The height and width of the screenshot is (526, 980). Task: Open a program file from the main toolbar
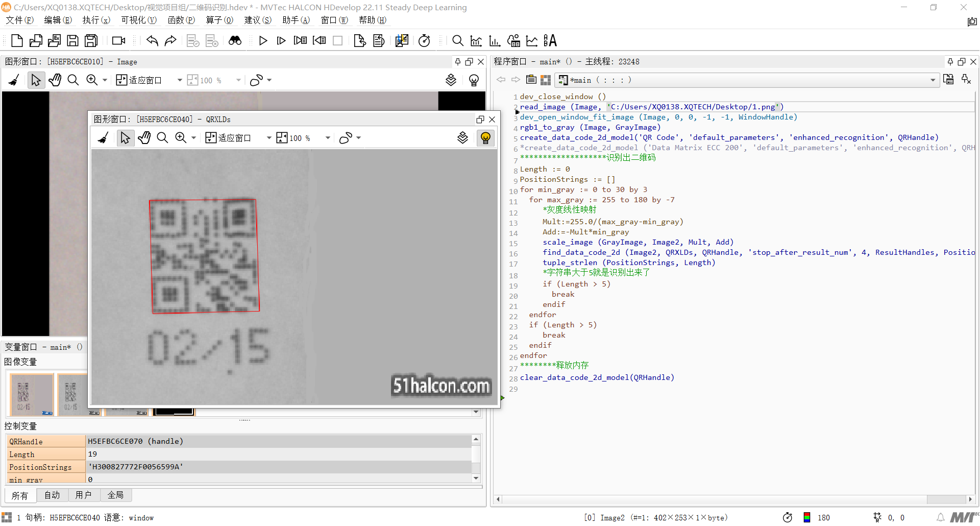pyautogui.click(x=36, y=41)
